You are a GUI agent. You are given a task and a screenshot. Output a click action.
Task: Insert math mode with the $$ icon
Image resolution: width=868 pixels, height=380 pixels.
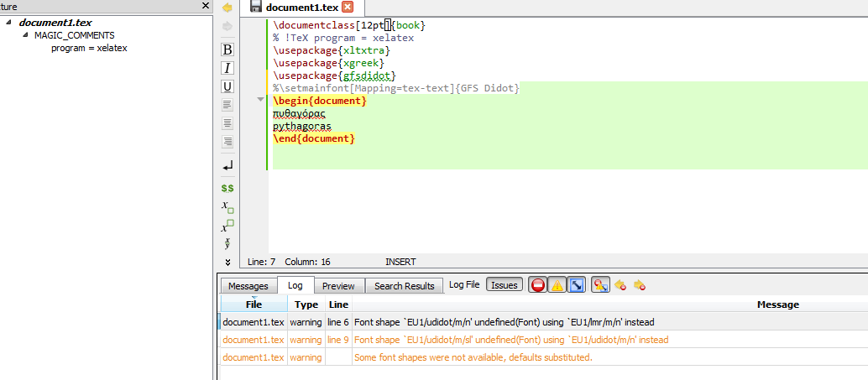coord(227,188)
